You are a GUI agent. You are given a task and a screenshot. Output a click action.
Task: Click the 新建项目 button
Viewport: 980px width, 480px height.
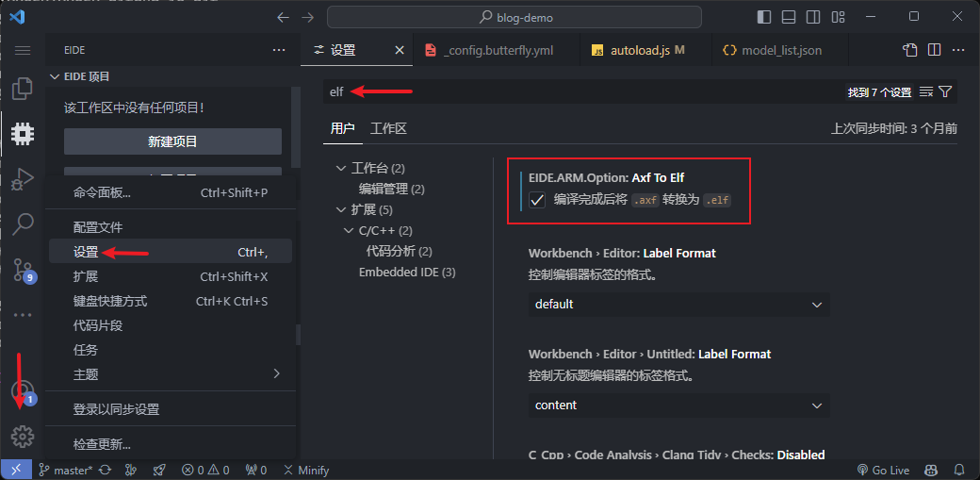(172, 141)
